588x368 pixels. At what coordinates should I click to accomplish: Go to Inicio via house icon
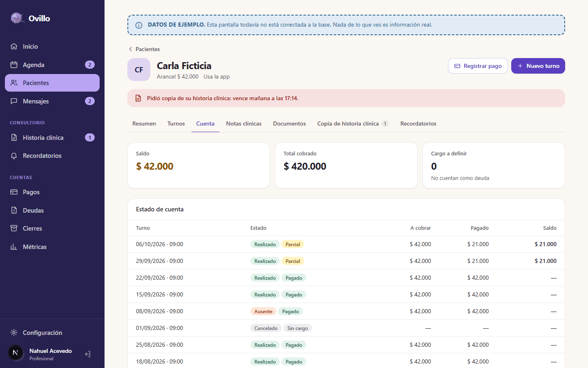[x=14, y=46]
